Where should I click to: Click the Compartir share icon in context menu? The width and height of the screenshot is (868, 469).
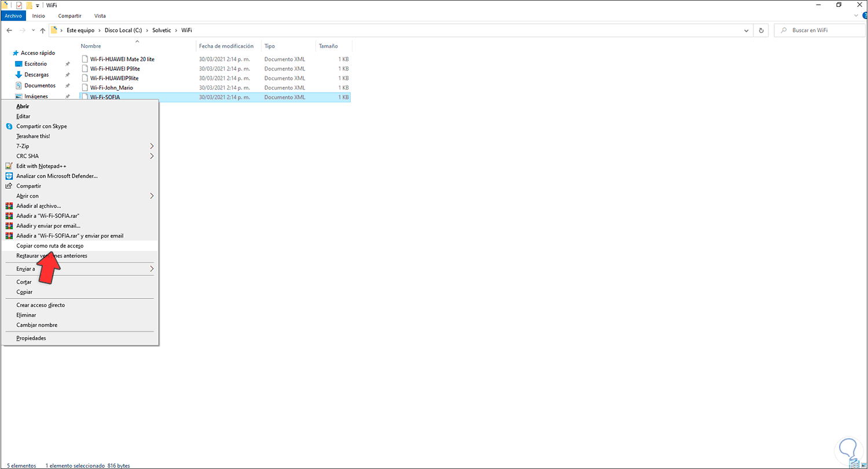[x=9, y=186]
